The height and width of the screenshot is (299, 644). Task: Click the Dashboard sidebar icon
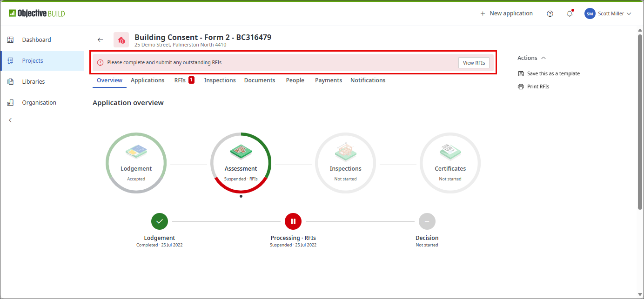(10, 40)
